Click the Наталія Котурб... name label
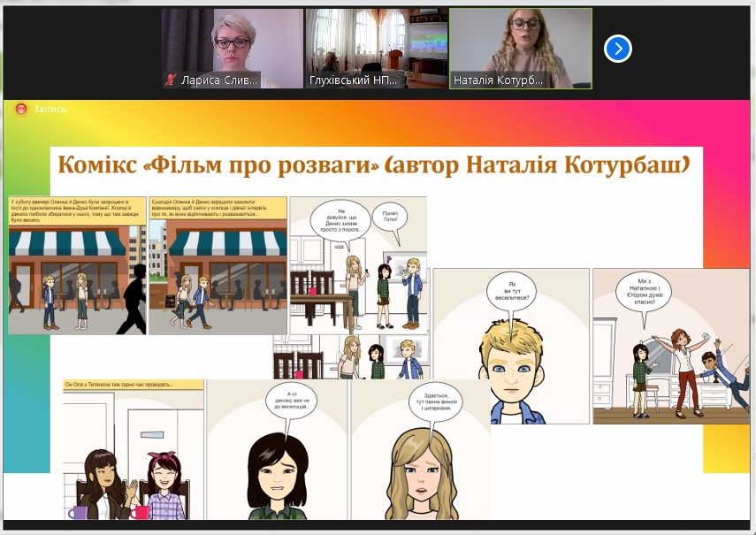 coord(498,80)
